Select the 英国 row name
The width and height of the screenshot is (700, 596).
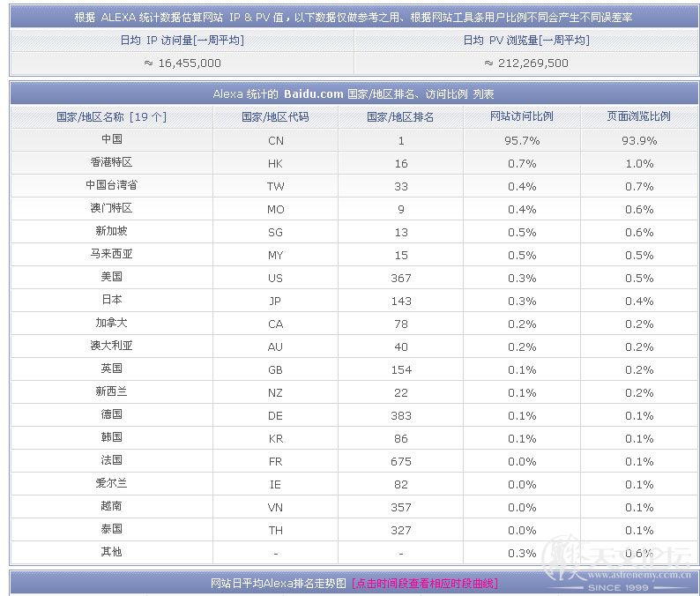(112, 369)
